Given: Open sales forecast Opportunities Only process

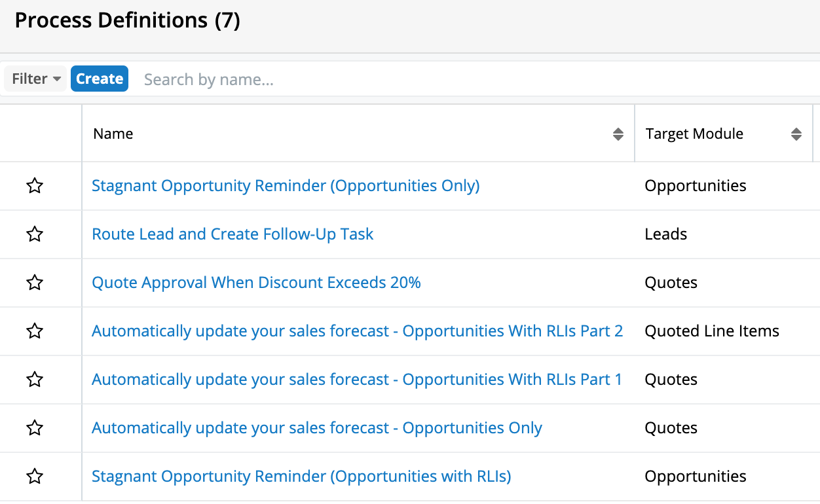Looking at the screenshot, I should coord(317,428).
